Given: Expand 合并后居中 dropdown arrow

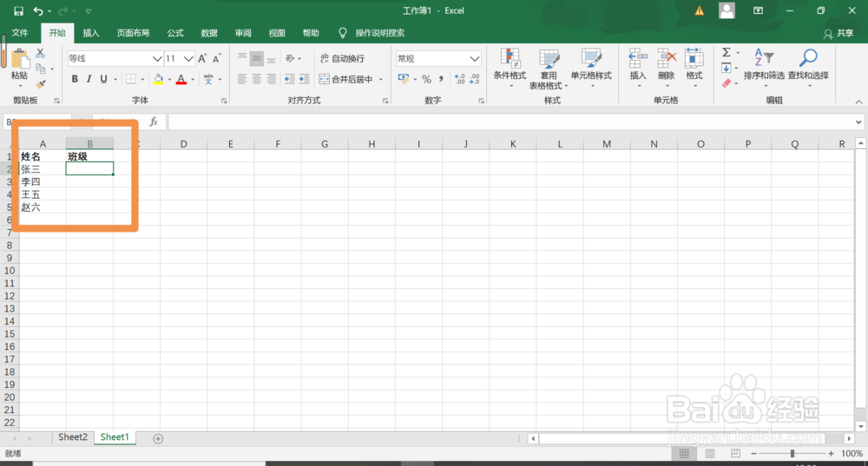Looking at the screenshot, I should point(381,80).
